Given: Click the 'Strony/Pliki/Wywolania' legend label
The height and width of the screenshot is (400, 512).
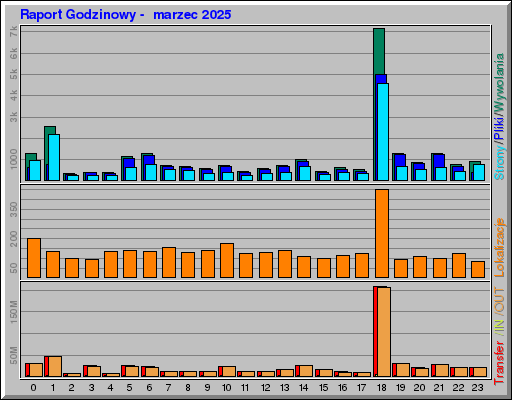Looking at the screenshot, I should pos(499,117).
